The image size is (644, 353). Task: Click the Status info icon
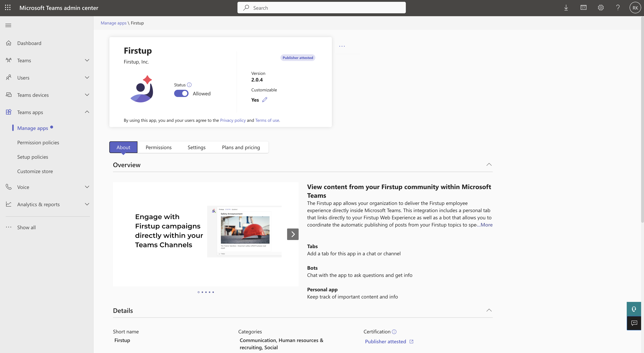point(189,85)
